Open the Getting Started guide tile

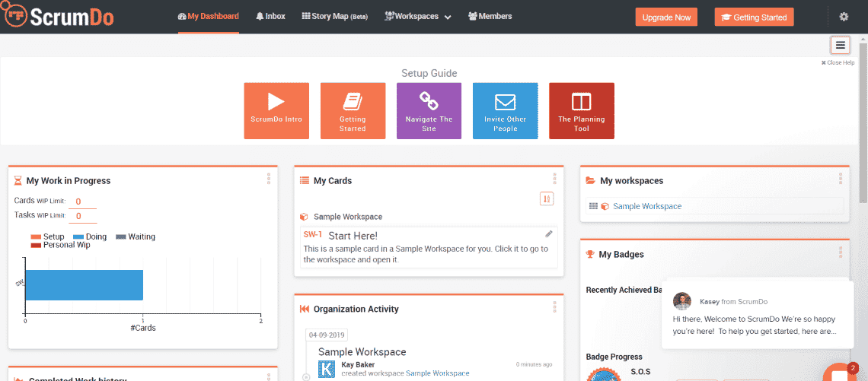(x=353, y=110)
